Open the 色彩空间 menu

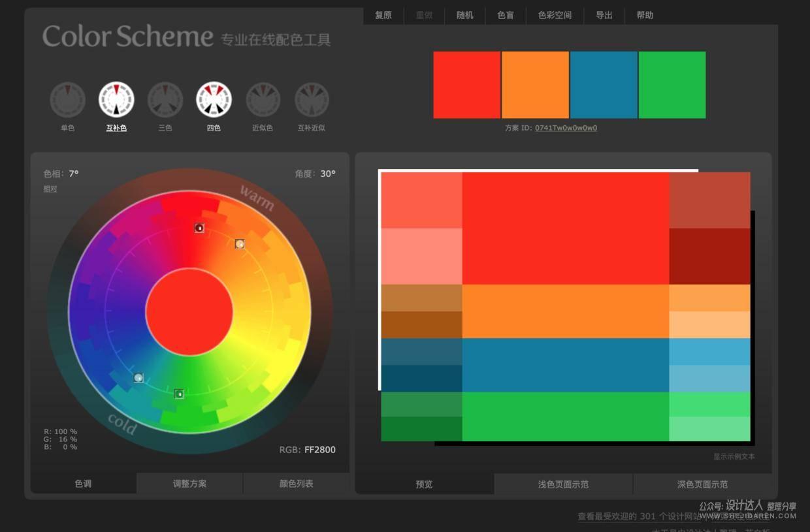555,15
